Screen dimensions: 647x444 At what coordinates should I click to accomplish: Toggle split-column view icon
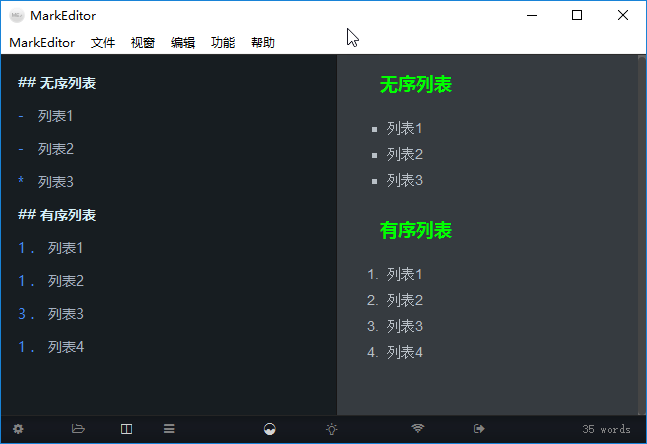click(126, 429)
